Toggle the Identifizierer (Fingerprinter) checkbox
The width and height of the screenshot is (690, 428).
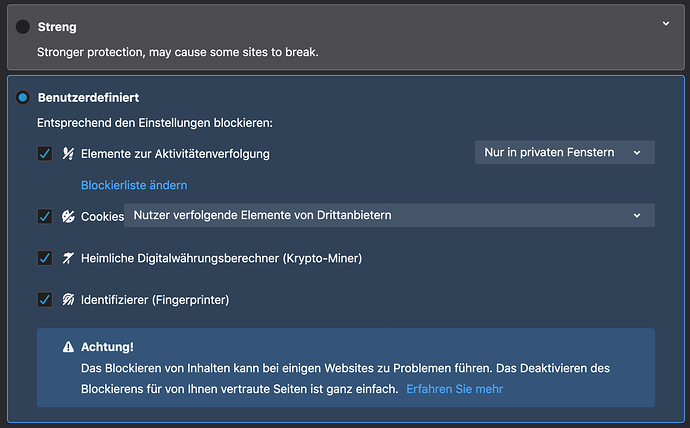(44, 299)
